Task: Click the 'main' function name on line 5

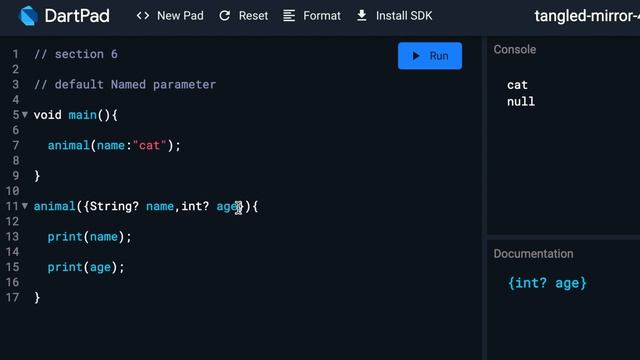Action: tap(82, 115)
